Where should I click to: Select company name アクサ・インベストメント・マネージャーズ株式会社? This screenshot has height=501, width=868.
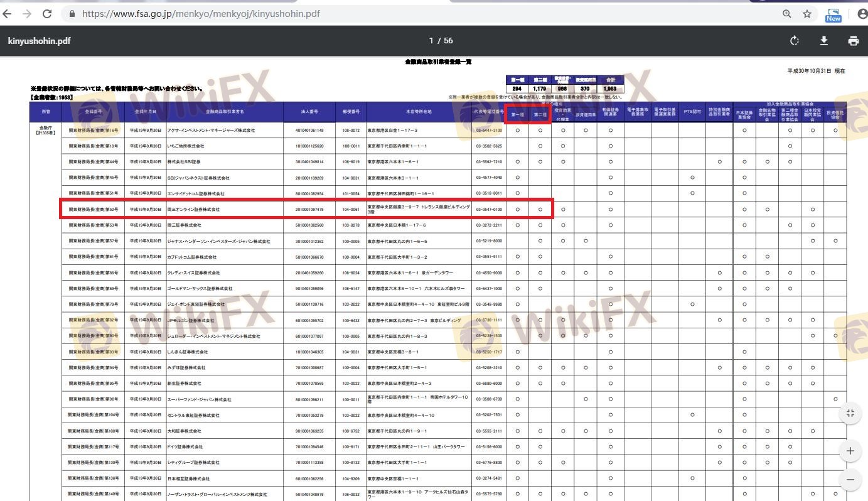(x=211, y=131)
